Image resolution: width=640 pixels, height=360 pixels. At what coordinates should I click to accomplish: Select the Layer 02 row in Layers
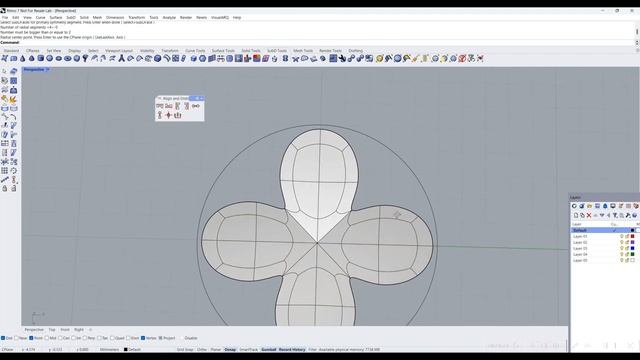(x=604, y=242)
